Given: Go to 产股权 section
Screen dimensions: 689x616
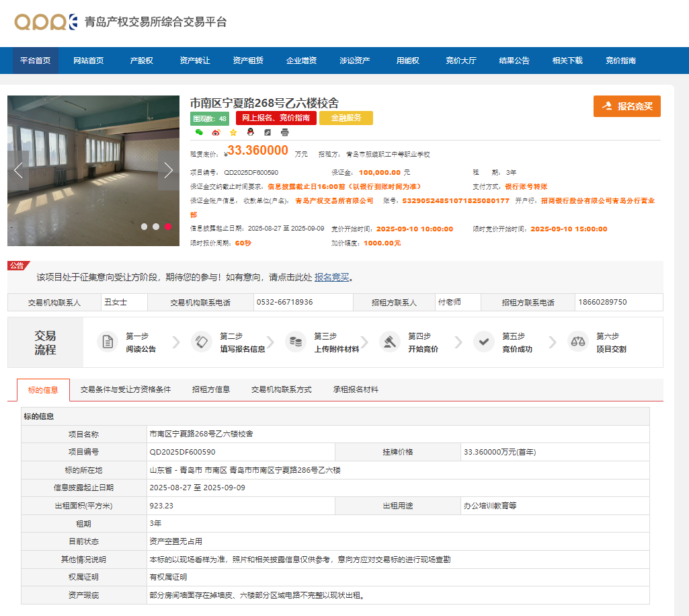Looking at the screenshot, I should [141, 61].
